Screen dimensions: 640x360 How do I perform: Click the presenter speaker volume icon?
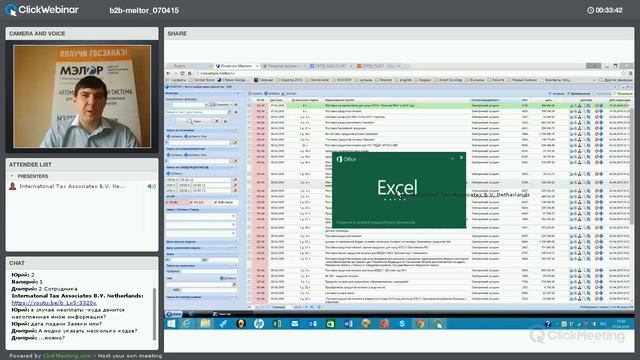[151, 186]
